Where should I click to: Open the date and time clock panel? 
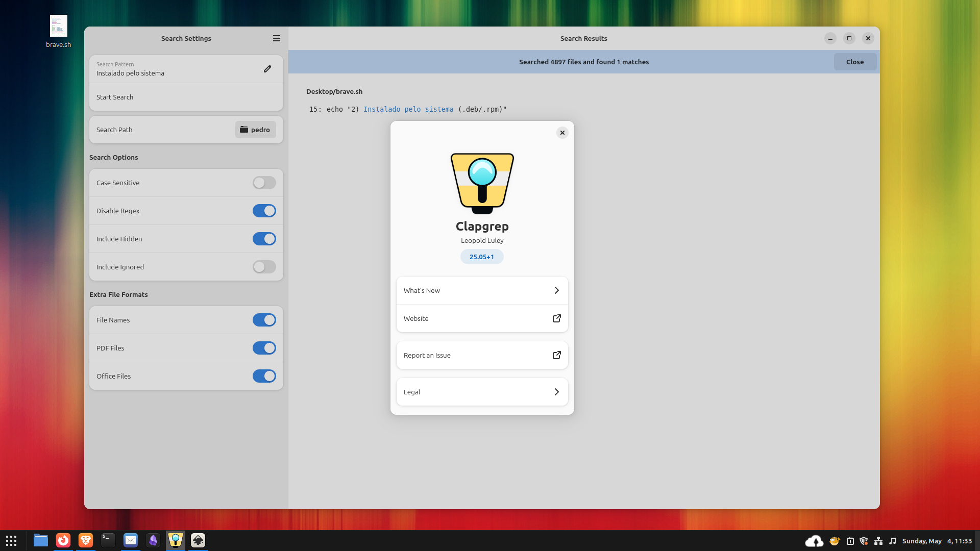(x=937, y=541)
